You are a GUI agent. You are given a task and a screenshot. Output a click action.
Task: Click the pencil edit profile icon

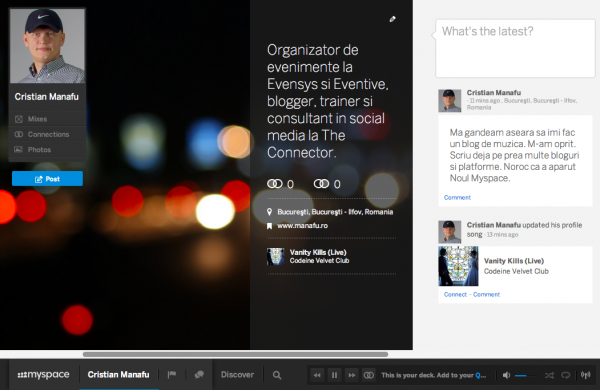(x=392, y=19)
